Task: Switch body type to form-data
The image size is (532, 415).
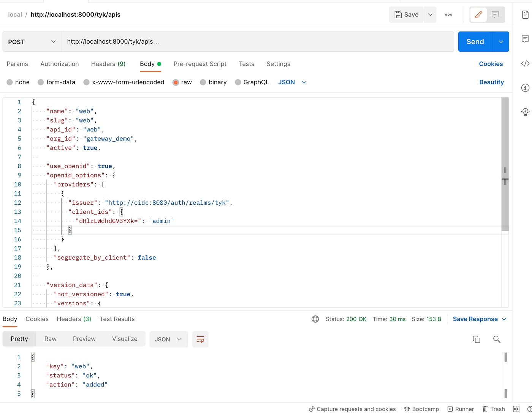Action: click(56, 82)
